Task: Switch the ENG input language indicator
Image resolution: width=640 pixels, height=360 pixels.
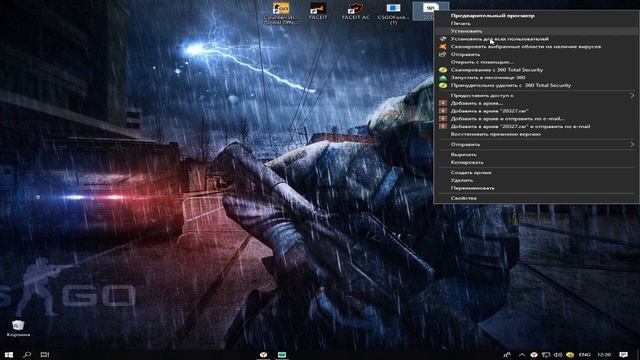Action: (x=584, y=355)
